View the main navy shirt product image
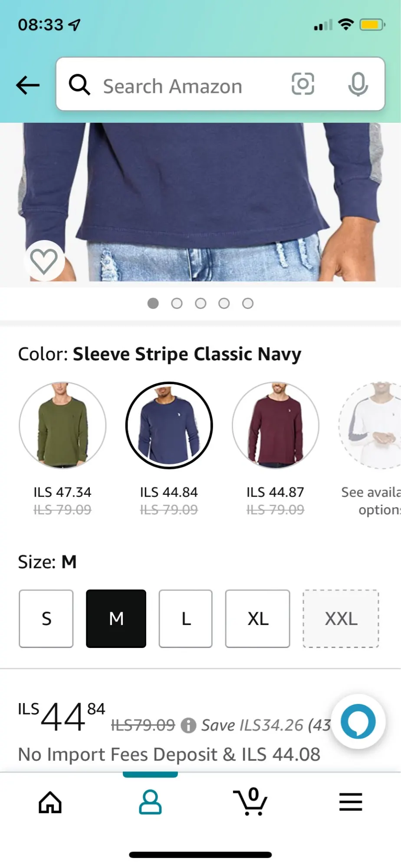Screen dimensions: 401x868 click(200, 202)
